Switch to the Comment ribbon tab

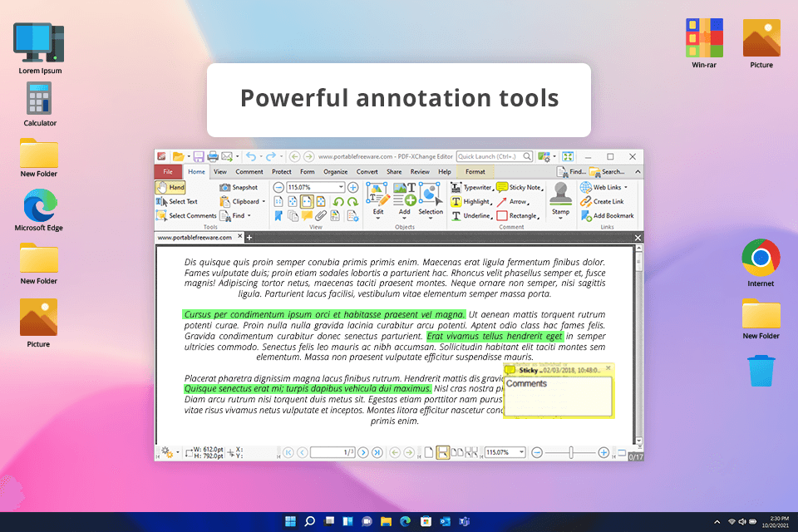[249, 172]
